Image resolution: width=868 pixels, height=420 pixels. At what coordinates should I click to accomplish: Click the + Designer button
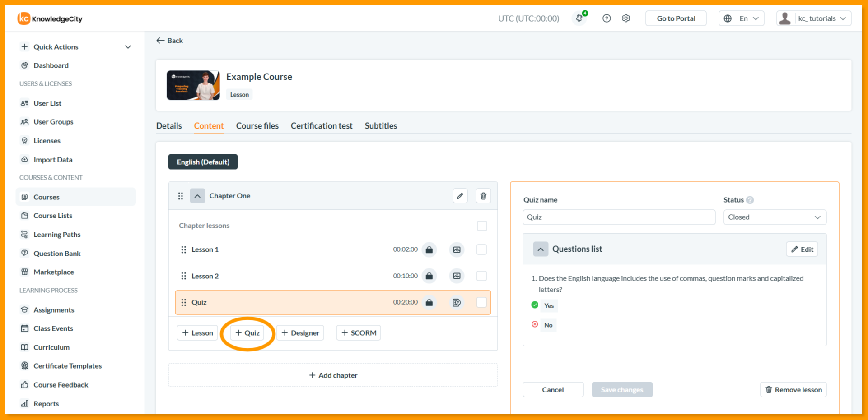point(300,333)
